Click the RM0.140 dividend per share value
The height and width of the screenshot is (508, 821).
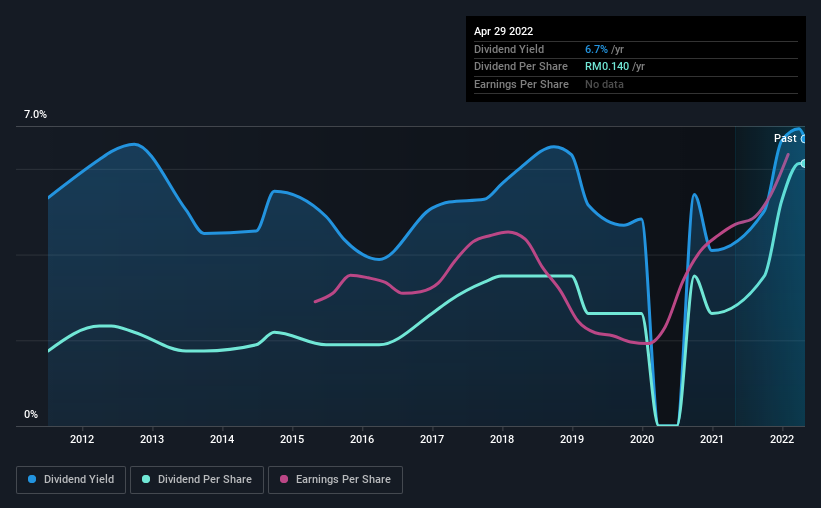pyautogui.click(x=607, y=67)
